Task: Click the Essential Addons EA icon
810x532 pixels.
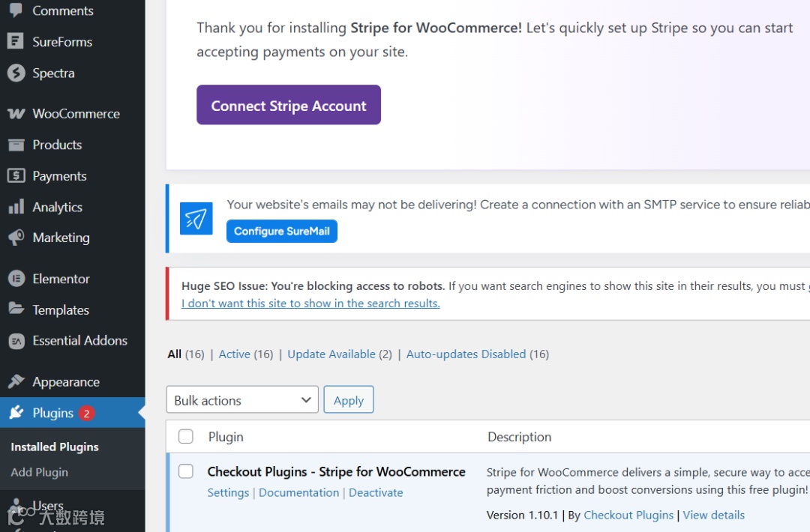Action: click(x=16, y=341)
